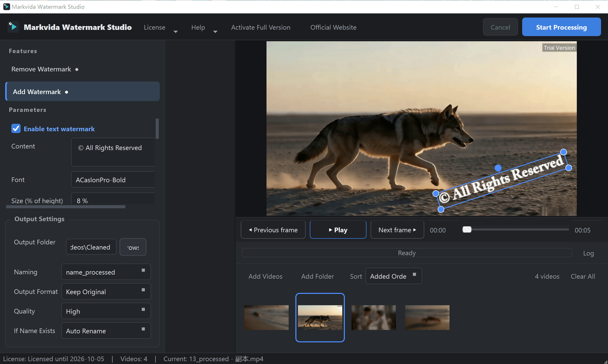Viewport: 608px width, 364px height.
Task: Click Activate Full Version
Action: point(261,27)
